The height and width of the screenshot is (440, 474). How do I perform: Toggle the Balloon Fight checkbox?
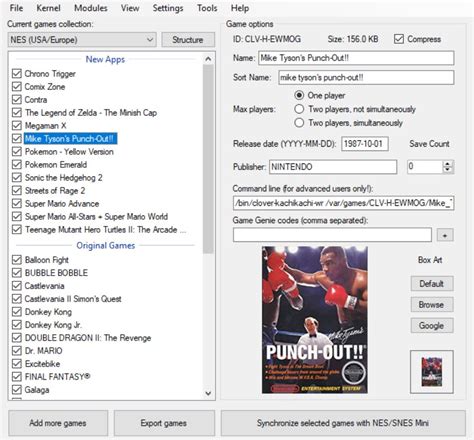point(17,260)
